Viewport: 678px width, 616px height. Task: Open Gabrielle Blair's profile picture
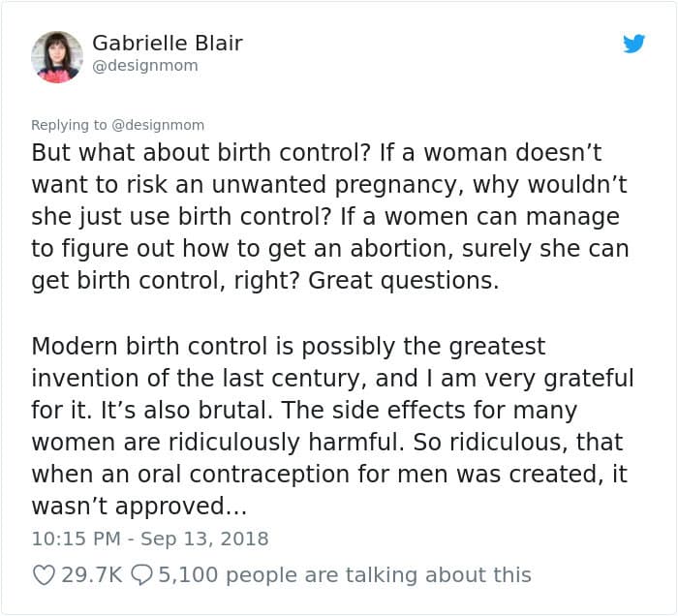(56, 56)
